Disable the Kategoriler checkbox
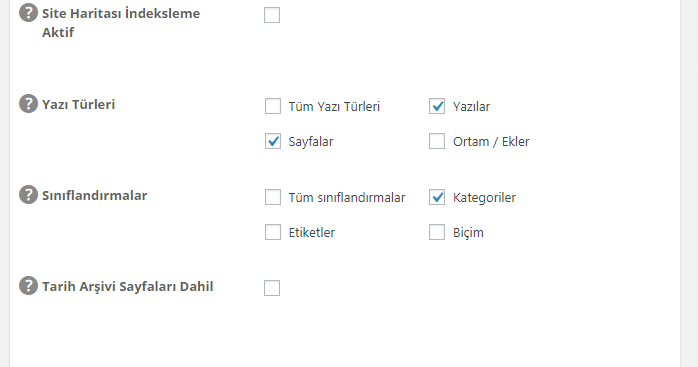Screen dimensions: 698x367 [437, 197]
